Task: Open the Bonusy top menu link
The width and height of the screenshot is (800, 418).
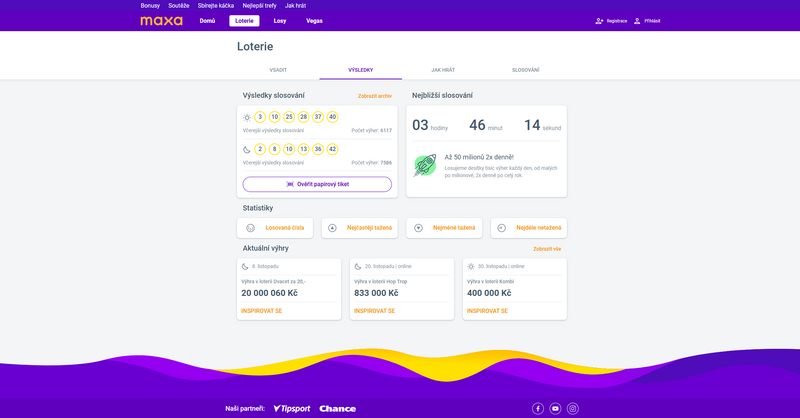Action: coord(150,5)
